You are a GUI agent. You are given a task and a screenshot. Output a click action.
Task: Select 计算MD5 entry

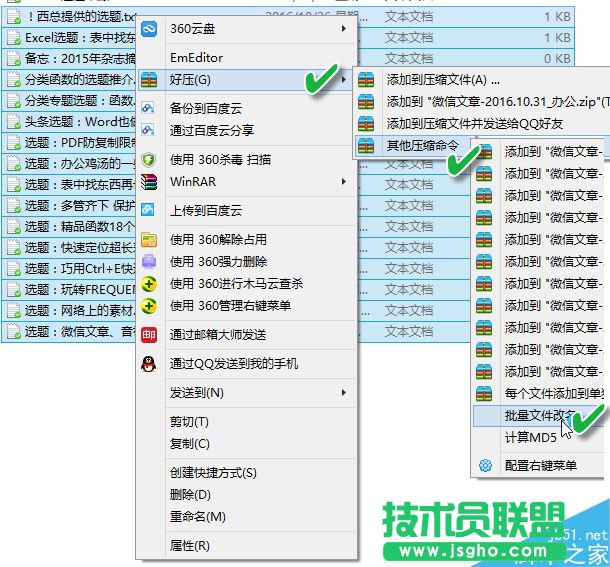pyautogui.click(x=531, y=438)
